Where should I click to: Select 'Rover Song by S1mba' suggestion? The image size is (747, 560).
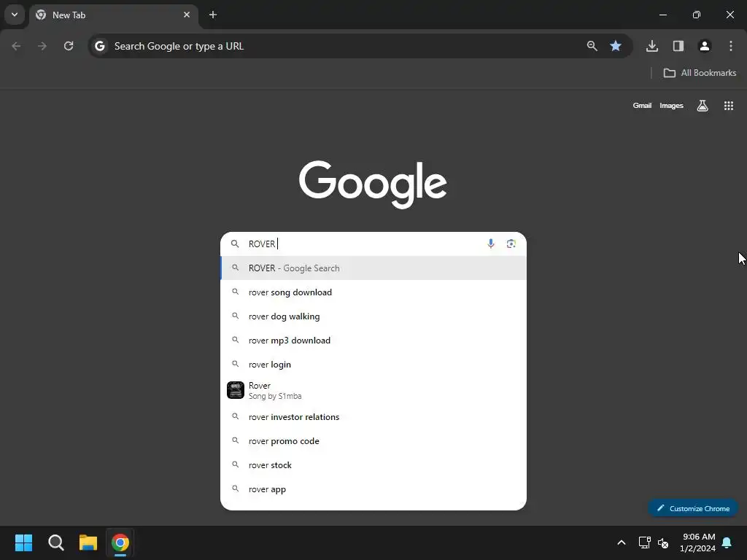373,391
